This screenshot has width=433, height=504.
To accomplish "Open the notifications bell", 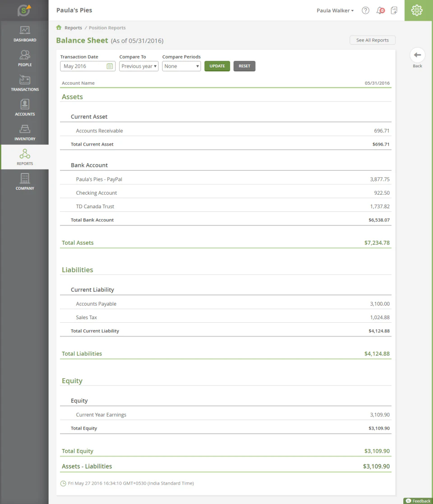I will [x=379, y=10].
